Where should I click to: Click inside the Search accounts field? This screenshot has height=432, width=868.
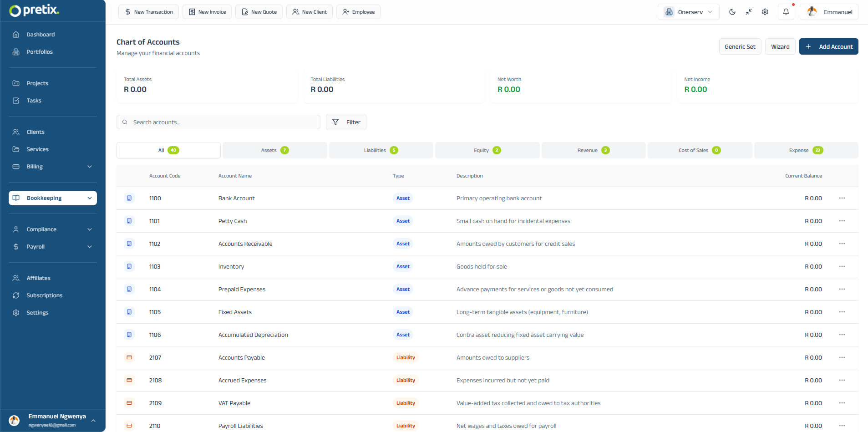218,122
